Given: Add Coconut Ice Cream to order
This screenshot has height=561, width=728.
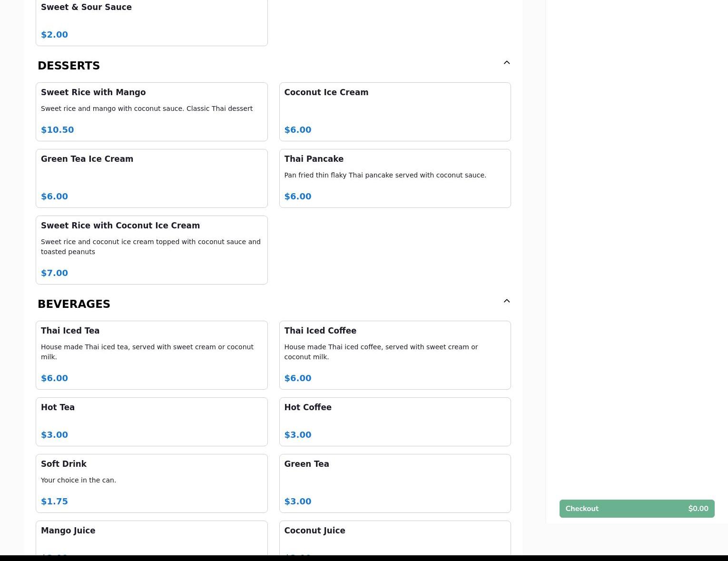Looking at the screenshot, I should point(394,112).
